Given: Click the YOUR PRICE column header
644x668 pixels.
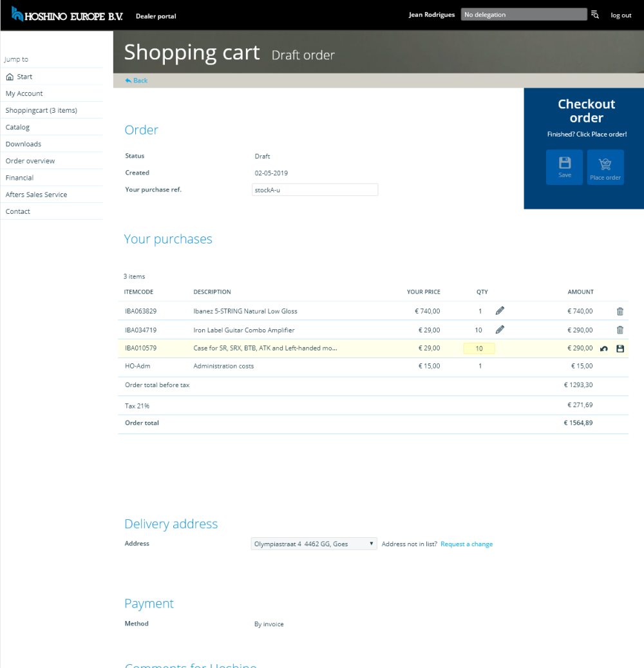Looking at the screenshot, I should [423, 292].
